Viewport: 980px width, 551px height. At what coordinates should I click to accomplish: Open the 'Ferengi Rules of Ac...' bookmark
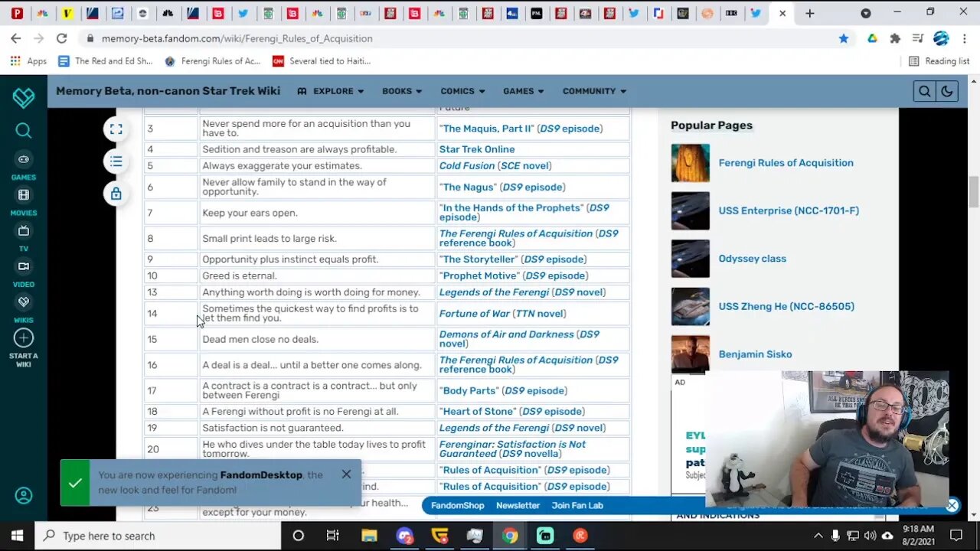coord(213,61)
